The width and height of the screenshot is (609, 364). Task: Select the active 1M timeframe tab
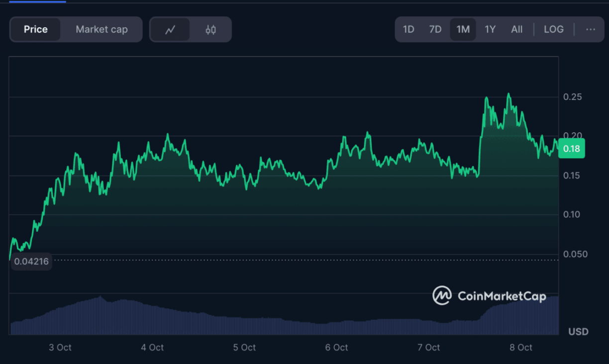click(x=463, y=29)
